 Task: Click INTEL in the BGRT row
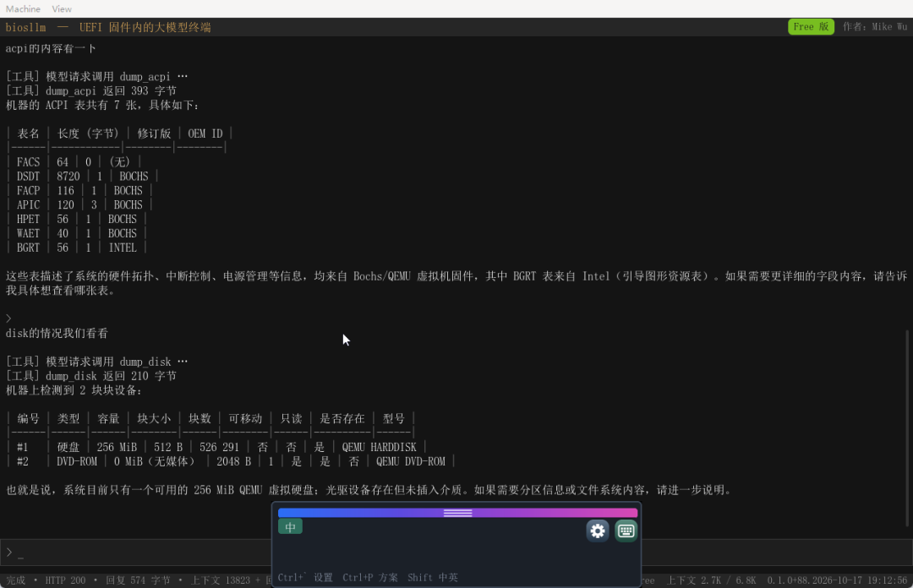(123, 248)
